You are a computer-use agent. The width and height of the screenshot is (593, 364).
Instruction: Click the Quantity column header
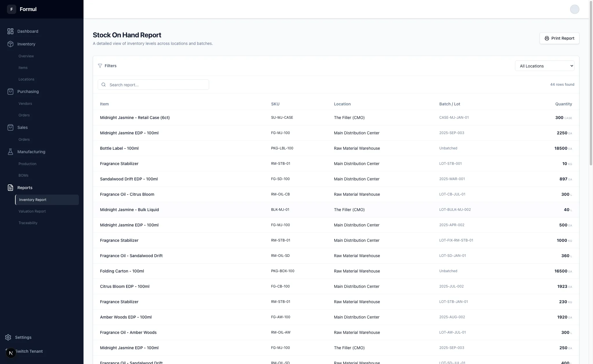(563, 104)
